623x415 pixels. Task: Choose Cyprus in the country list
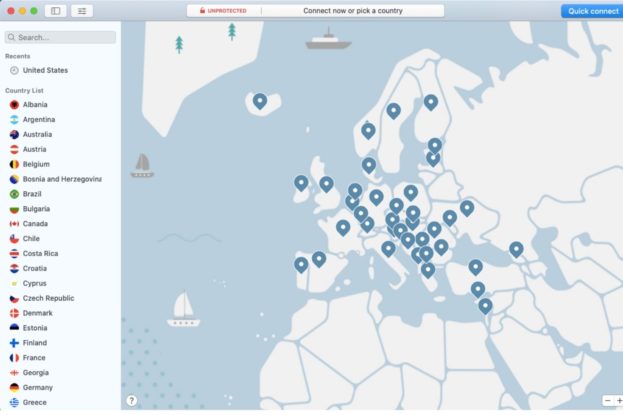35,283
